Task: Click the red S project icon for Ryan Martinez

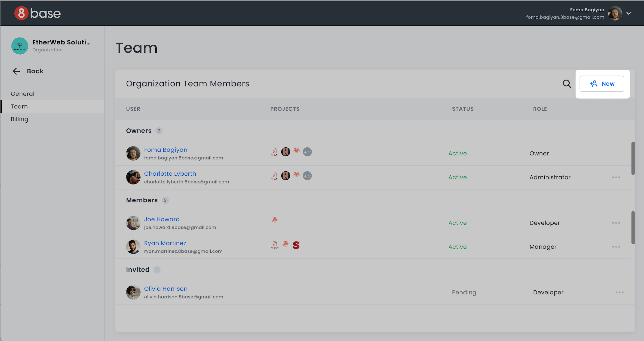Action: 296,245
